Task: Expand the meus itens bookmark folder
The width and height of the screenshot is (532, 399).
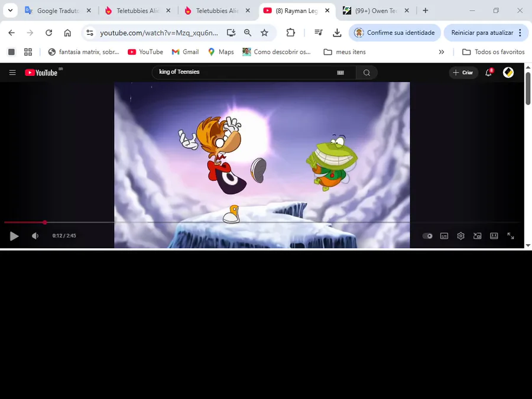Action: tap(345, 52)
